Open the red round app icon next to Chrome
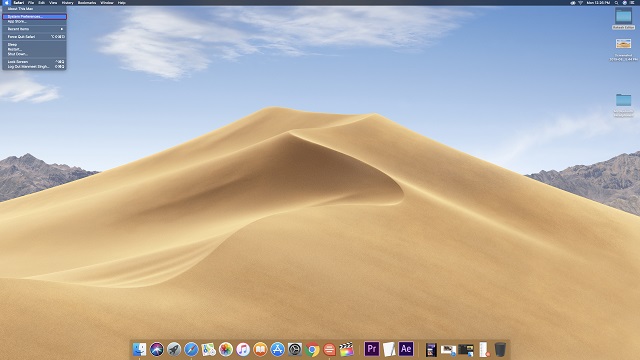Image resolution: width=640 pixels, height=360 pixels. coord(329,349)
